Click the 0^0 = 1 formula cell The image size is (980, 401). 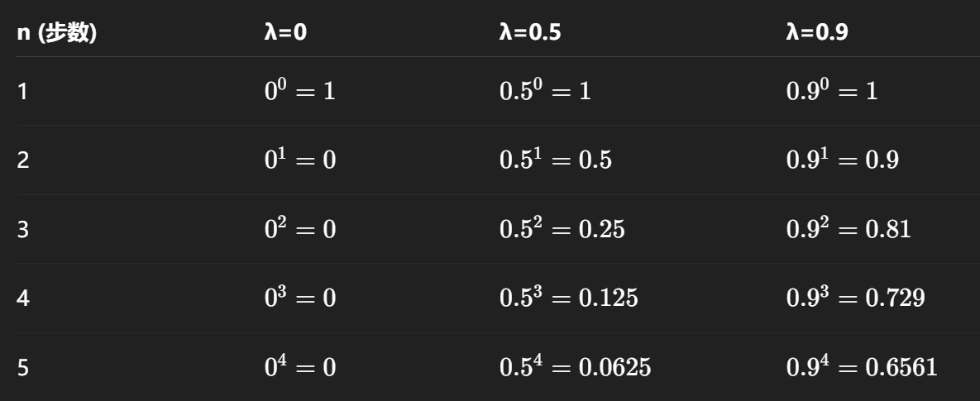300,91
